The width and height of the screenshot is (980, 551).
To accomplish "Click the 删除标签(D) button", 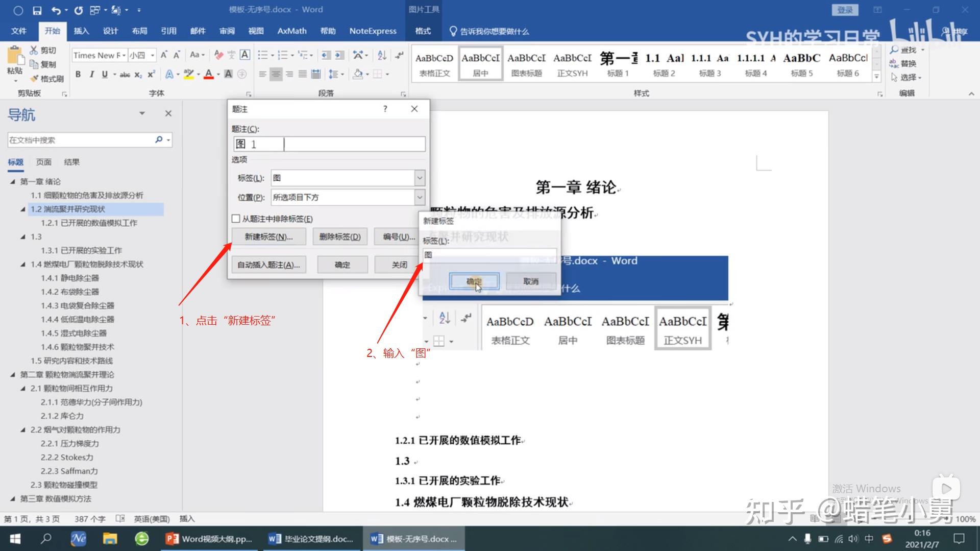I will click(x=340, y=237).
